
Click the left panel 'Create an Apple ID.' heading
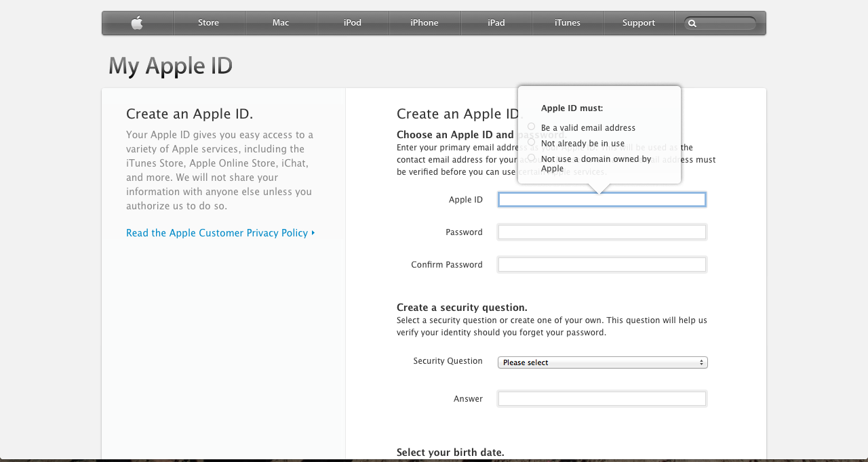[x=190, y=114]
